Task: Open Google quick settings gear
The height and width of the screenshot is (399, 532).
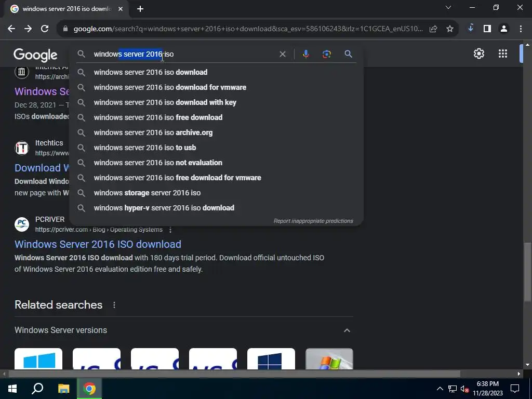Action: (478, 54)
